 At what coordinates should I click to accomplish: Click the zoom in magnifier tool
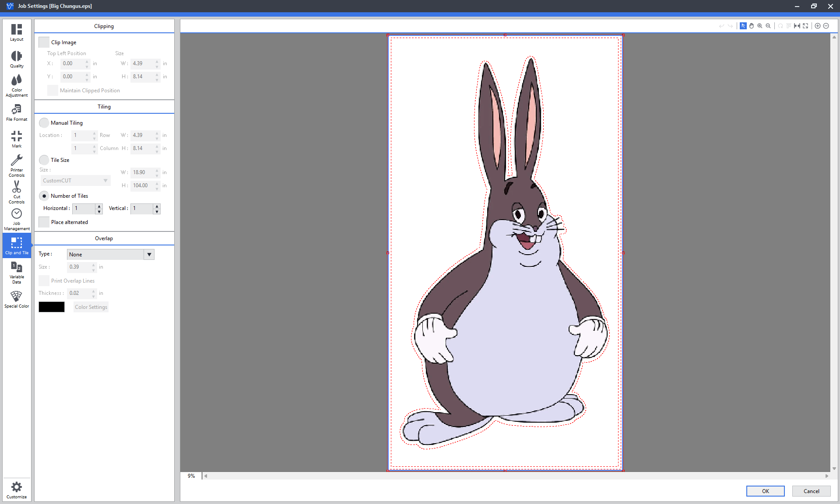(760, 26)
